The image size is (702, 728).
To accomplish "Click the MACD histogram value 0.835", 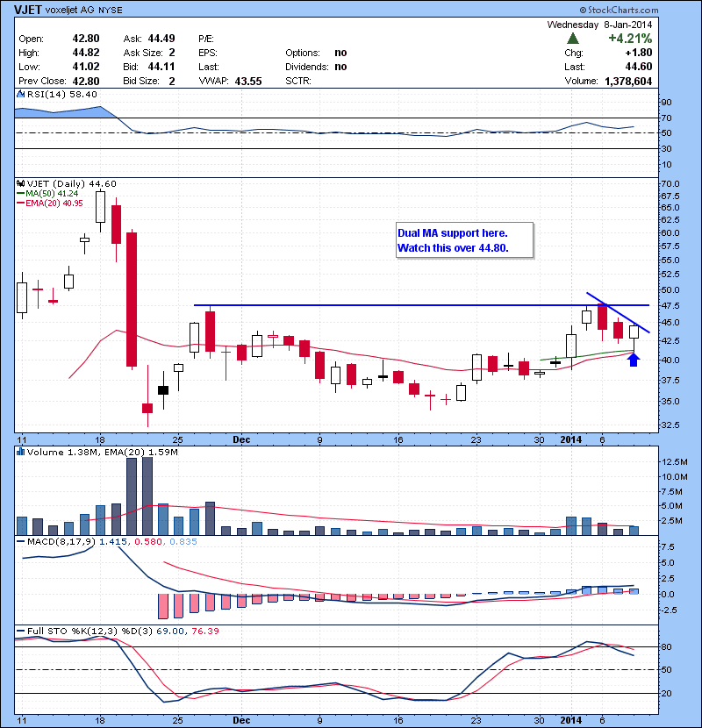I will 183,542.
